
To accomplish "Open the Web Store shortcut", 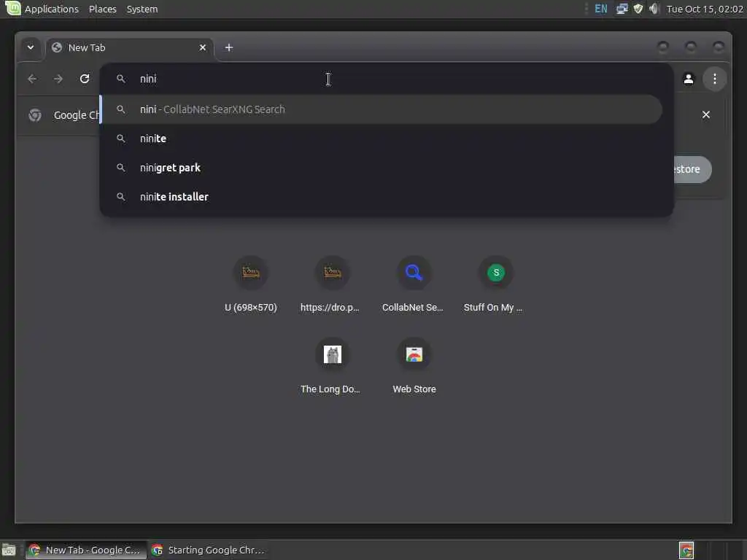I will (x=414, y=366).
